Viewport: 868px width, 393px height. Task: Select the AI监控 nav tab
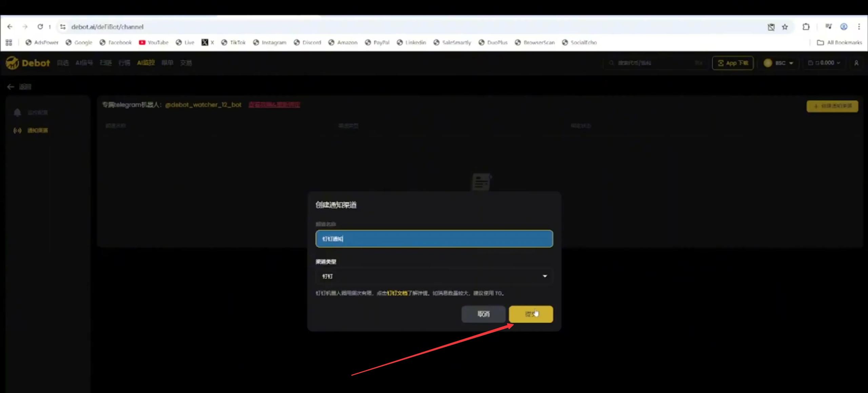tap(146, 63)
